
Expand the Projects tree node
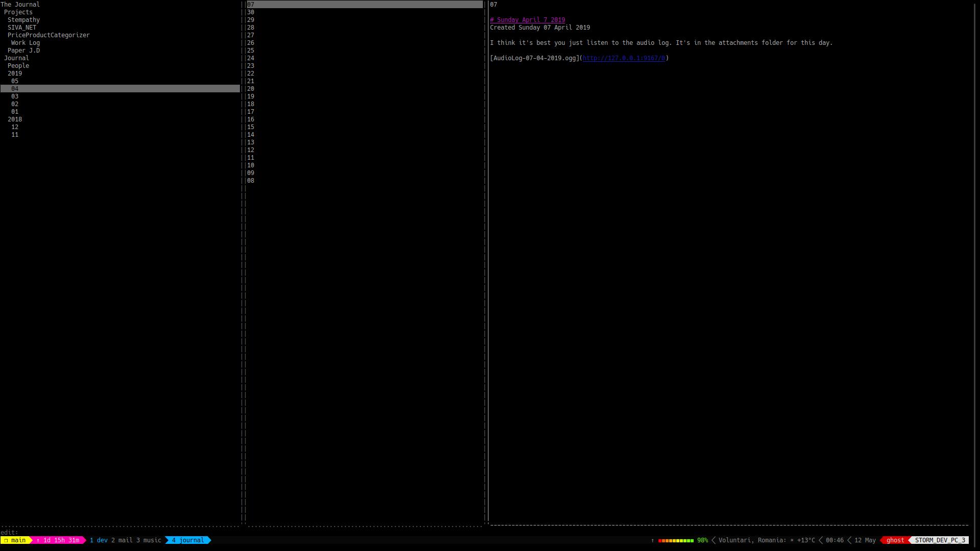pos(19,12)
